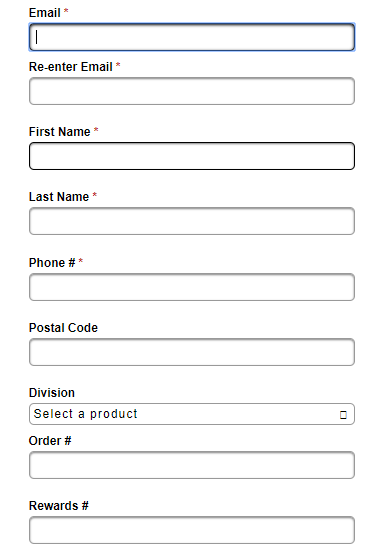
Task: Focus the Order # input field
Action: pyautogui.click(x=192, y=465)
